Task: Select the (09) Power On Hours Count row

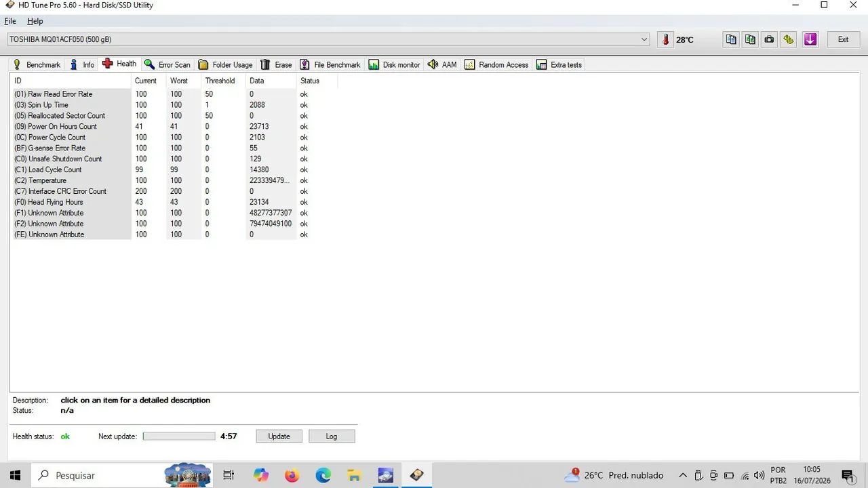Action: pos(174,127)
